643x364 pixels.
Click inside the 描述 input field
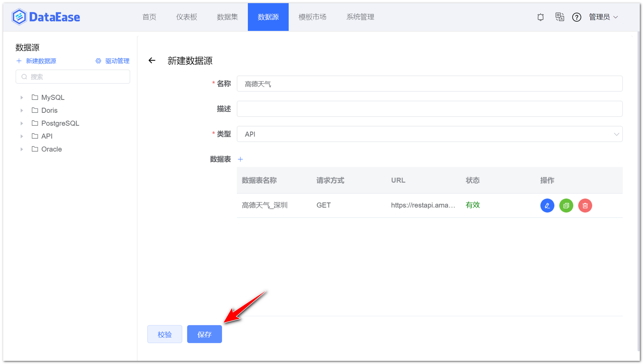tap(425, 109)
